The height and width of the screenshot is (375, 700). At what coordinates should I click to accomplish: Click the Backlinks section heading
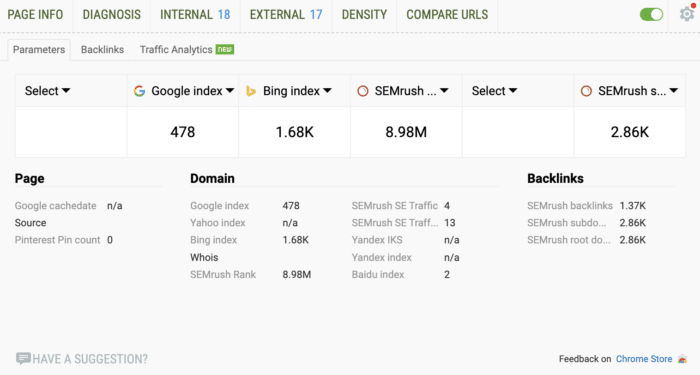555,179
